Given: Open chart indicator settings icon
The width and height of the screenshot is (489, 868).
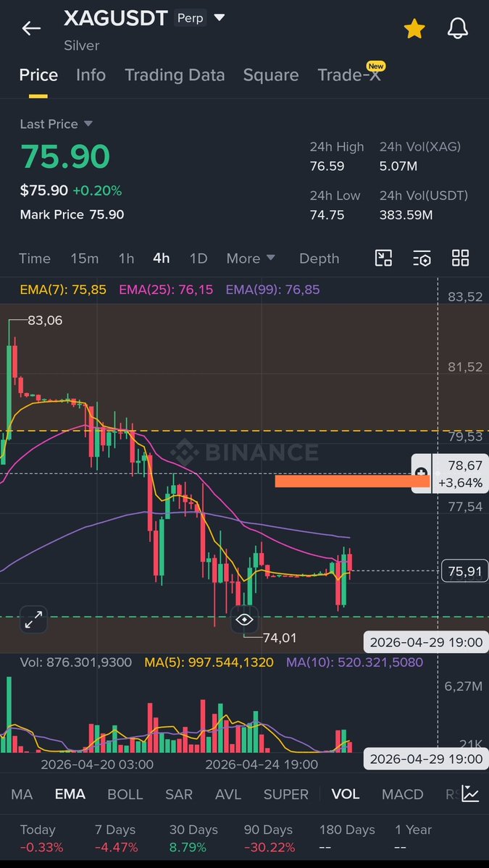Looking at the screenshot, I should 422,258.
